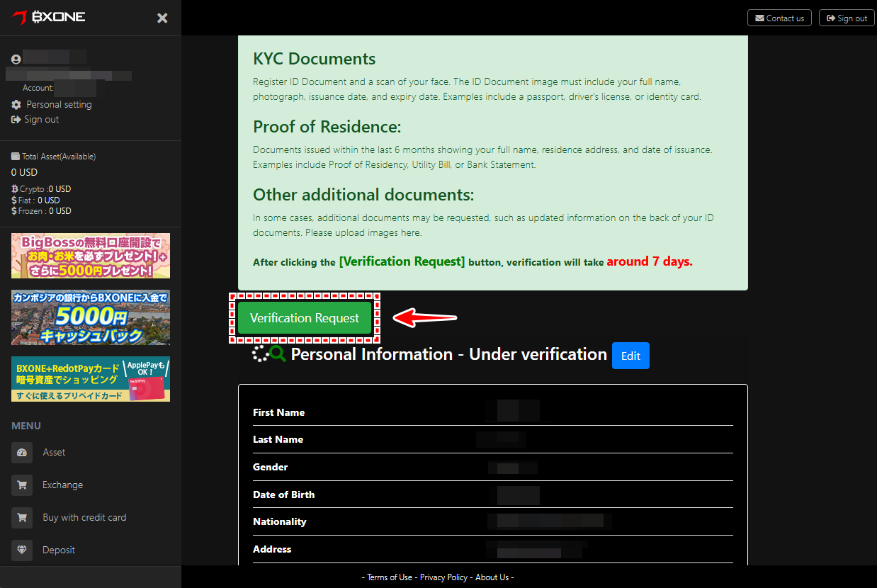
Task: Click the Last Name row label
Action: pos(278,439)
